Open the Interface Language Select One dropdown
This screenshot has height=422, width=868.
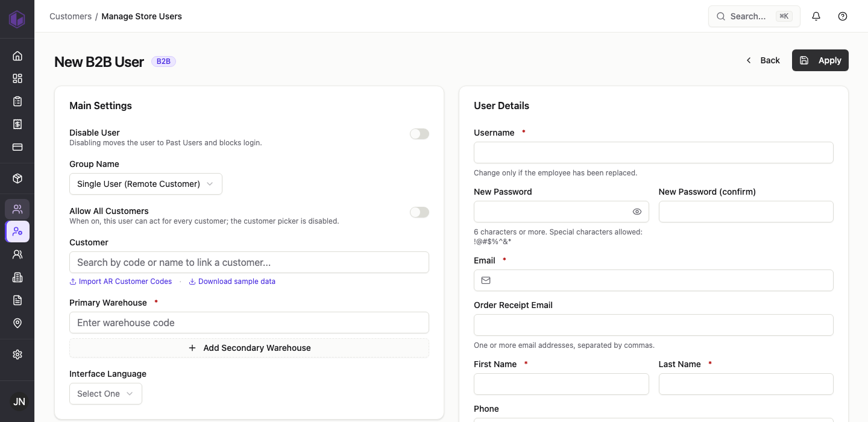click(105, 394)
